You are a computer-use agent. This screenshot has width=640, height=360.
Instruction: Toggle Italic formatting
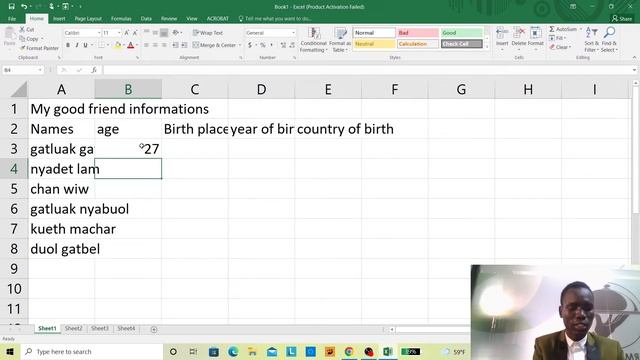[x=76, y=45]
